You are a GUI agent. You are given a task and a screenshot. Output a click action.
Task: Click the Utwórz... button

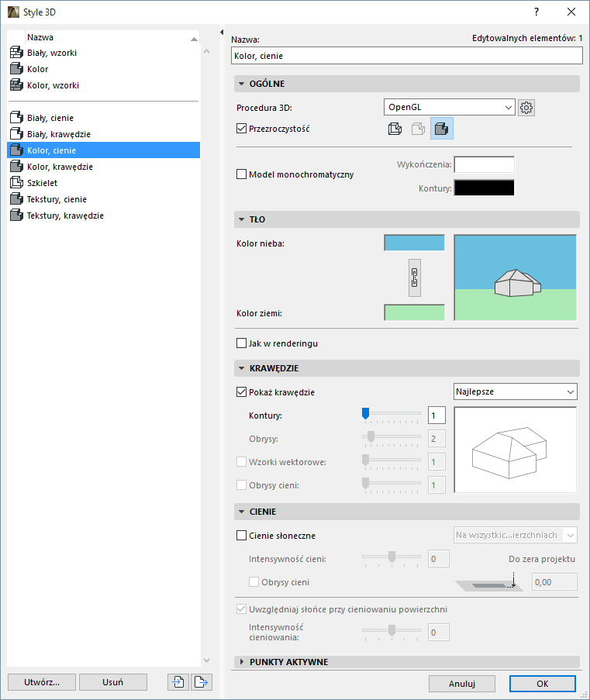coord(42,682)
